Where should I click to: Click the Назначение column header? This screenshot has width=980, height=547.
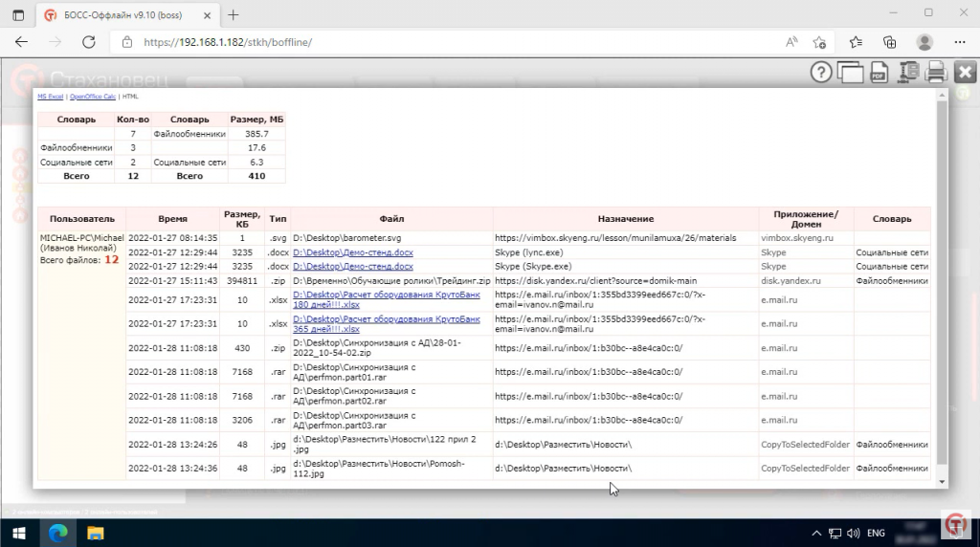(626, 219)
